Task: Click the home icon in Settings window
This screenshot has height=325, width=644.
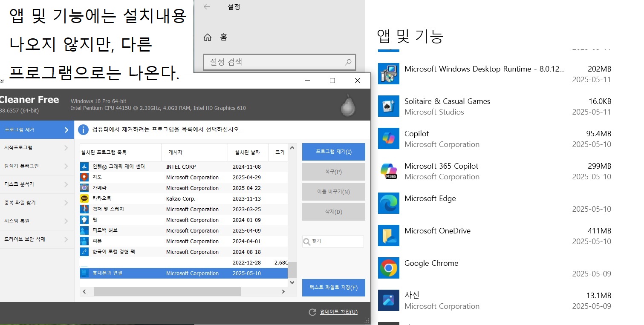Action: 208,37
